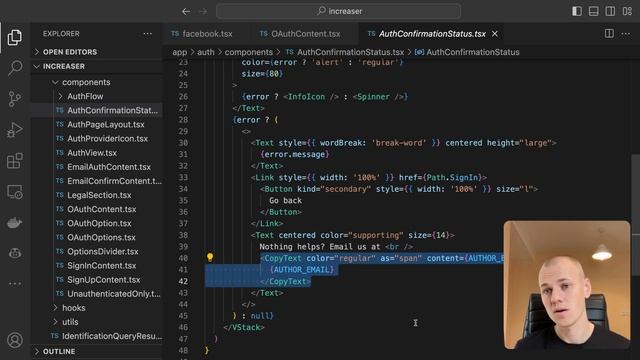Open IdentificationQueryResu... file in explorer
Image resolution: width=640 pixels, height=360 pixels.
97,336
